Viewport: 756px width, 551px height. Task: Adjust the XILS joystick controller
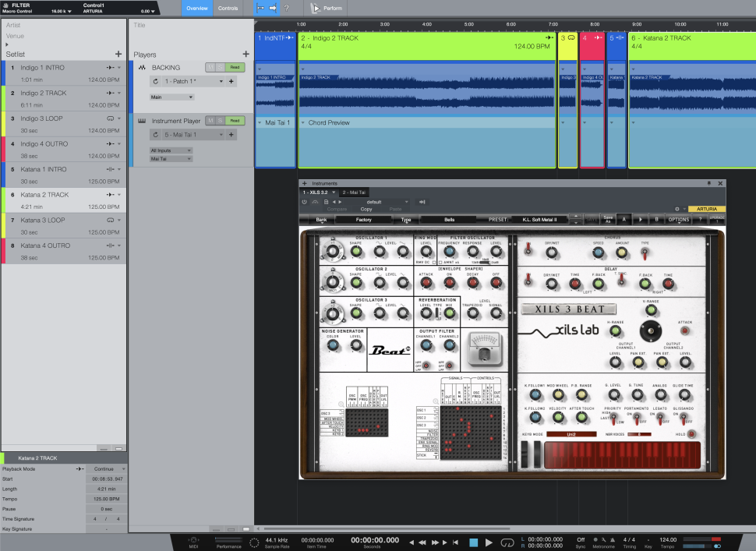tap(651, 330)
